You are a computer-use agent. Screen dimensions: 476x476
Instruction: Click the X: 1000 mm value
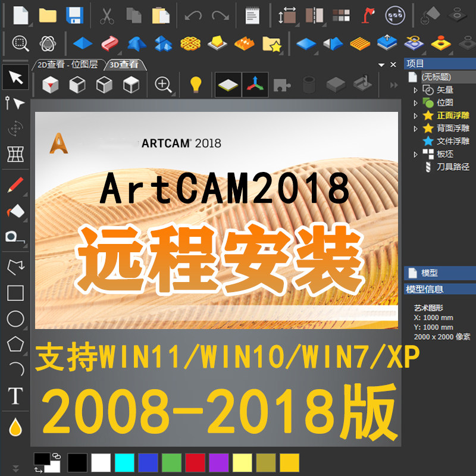(434, 318)
